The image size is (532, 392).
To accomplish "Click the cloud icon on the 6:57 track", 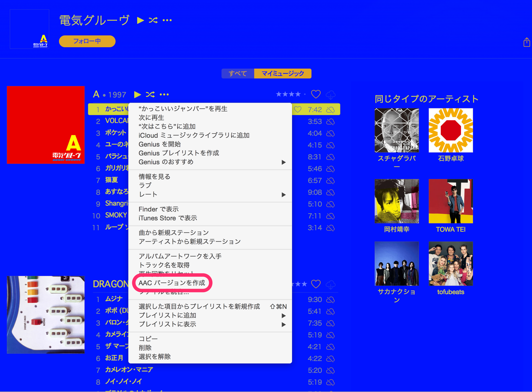I will pos(330,181).
